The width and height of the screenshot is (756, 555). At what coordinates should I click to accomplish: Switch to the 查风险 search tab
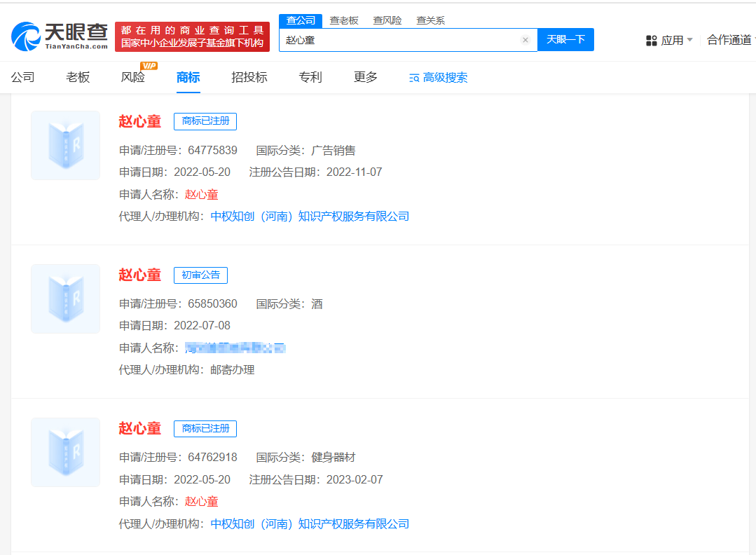coord(387,20)
